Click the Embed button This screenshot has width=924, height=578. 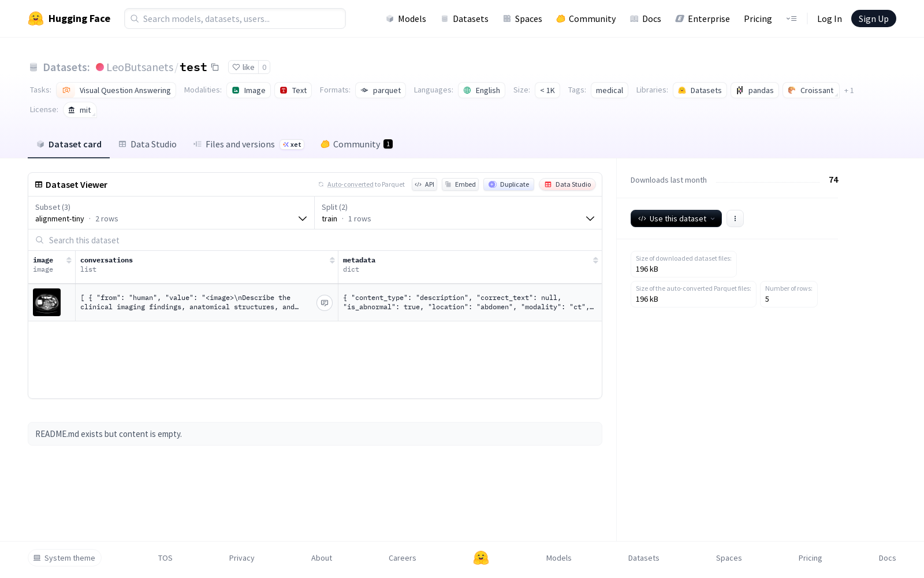[x=460, y=184]
